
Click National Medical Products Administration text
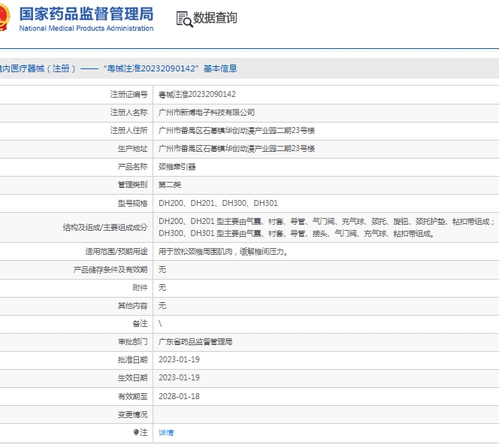point(86,29)
